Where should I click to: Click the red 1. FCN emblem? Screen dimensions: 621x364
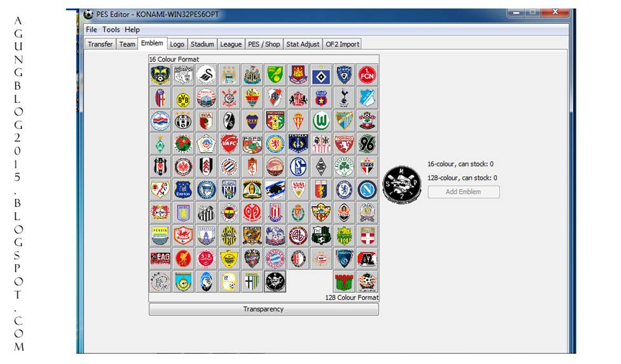[x=367, y=75]
